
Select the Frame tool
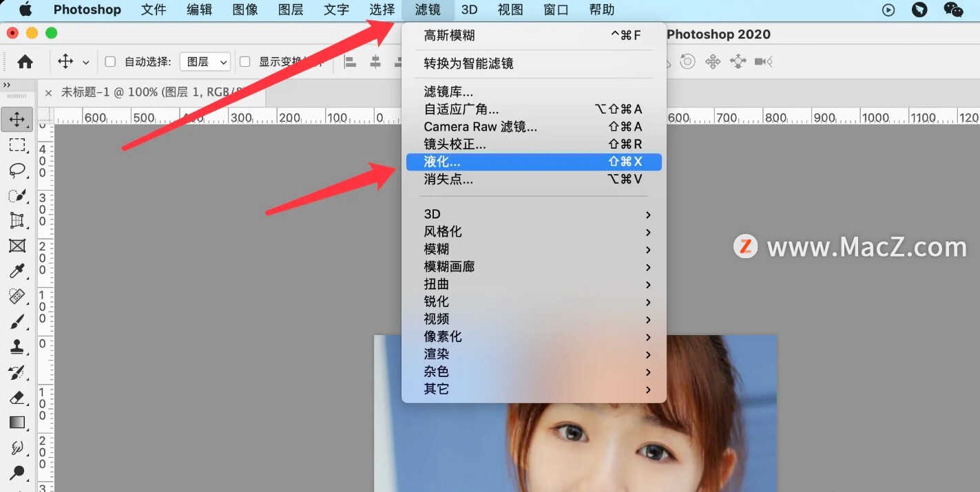point(17,246)
